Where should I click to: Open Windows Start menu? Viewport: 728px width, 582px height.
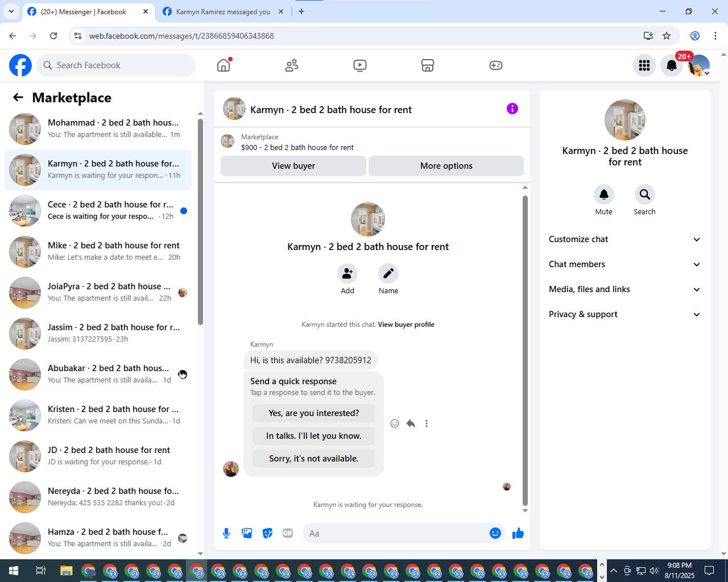tap(14, 571)
